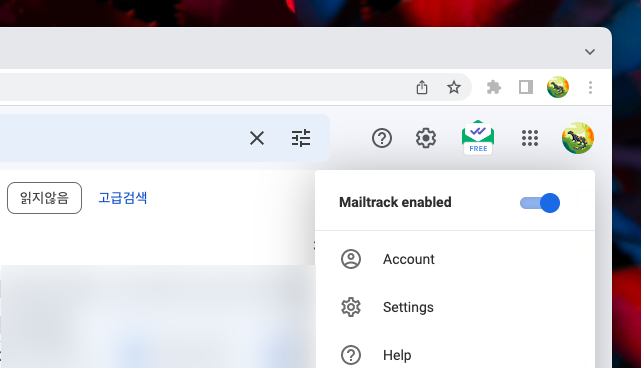Screen dimensions: 641x368
Task: Open the Google account avatar in Gmail
Action: 578,138
